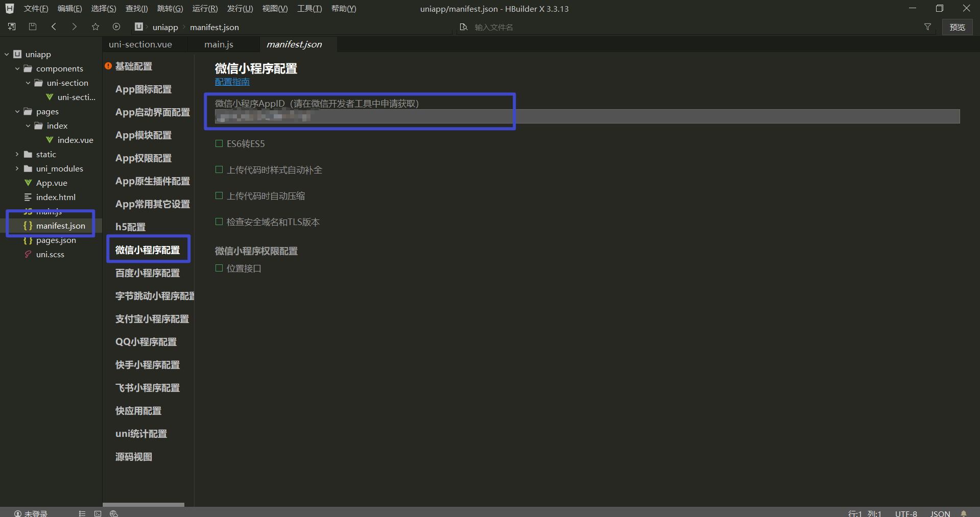The width and height of the screenshot is (980, 517).
Task: Open the 配置指南 link
Action: coord(232,82)
